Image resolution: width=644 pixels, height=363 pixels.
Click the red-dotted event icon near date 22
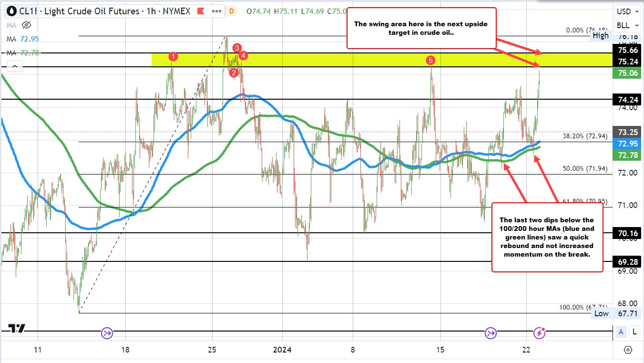pos(539,333)
